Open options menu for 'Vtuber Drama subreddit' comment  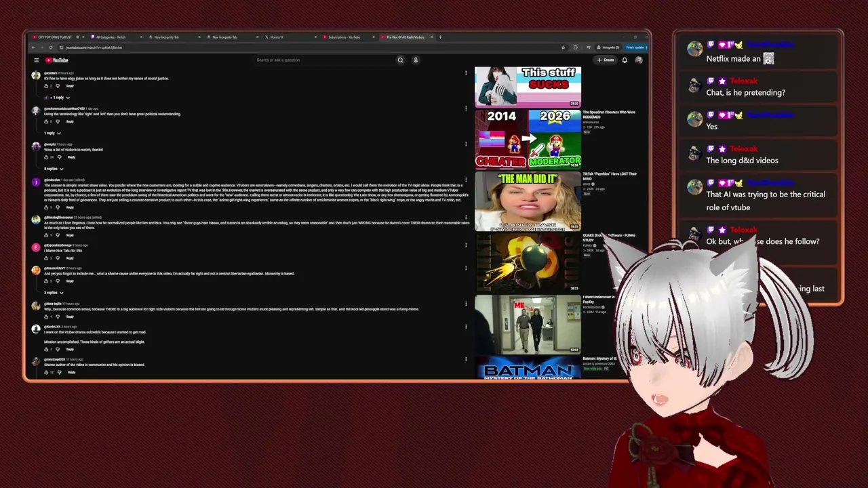(466, 327)
